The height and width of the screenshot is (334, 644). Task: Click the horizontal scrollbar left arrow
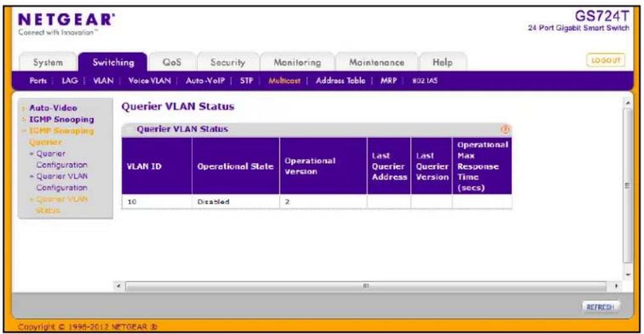pyautogui.click(x=118, y=285)
